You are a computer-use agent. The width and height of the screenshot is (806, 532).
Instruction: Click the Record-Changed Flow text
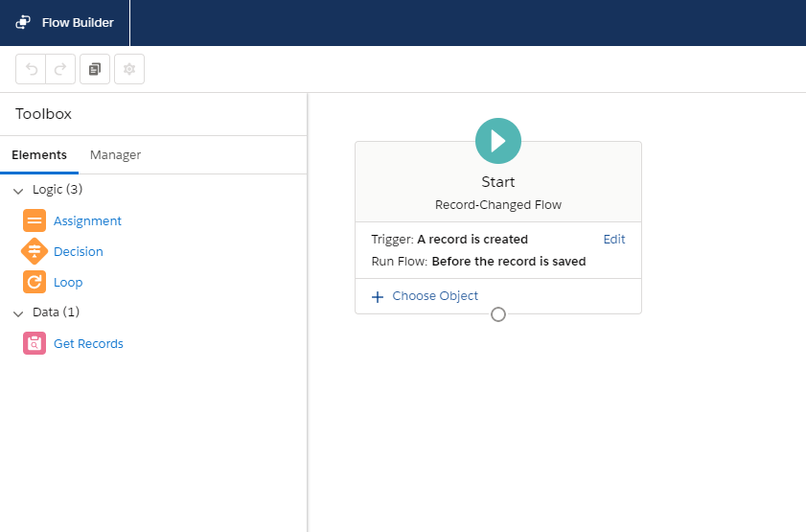coord(498,204)
